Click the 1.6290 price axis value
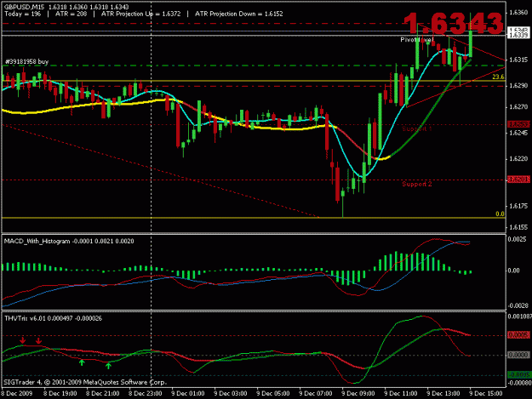532x399 pixels. click(518, 85)
